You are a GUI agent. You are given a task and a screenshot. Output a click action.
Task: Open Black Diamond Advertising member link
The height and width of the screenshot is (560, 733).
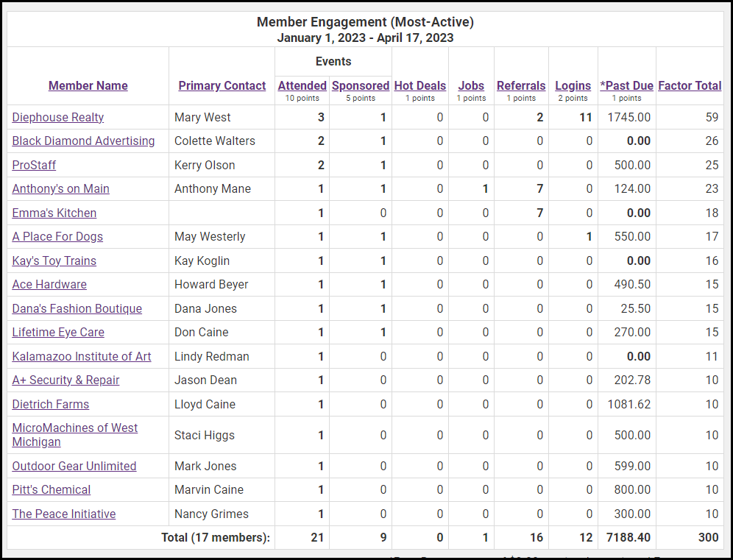click(83, 141)
